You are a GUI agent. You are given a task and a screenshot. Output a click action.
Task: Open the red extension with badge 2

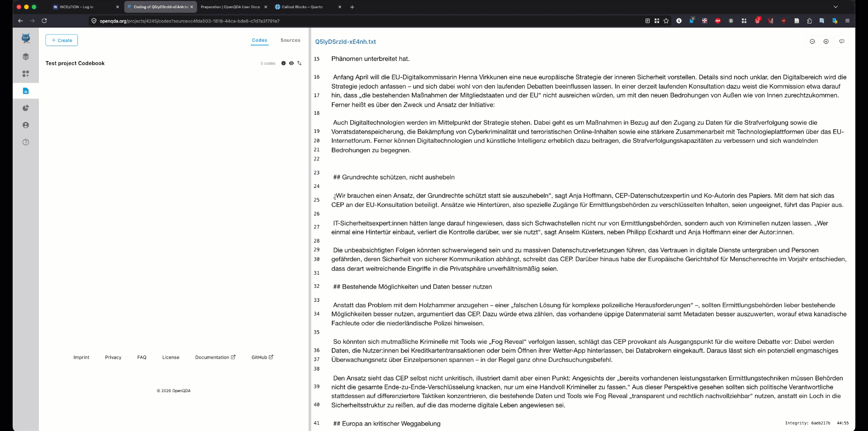point(758,20)
